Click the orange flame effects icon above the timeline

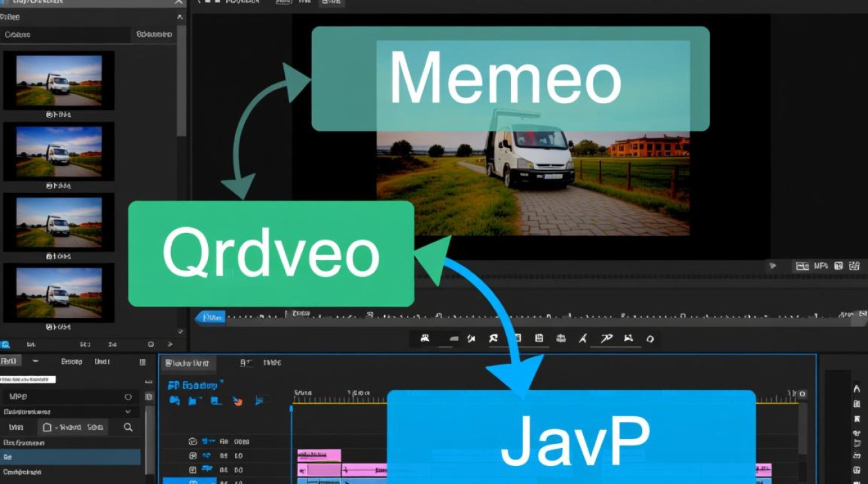tap(237, 401)
